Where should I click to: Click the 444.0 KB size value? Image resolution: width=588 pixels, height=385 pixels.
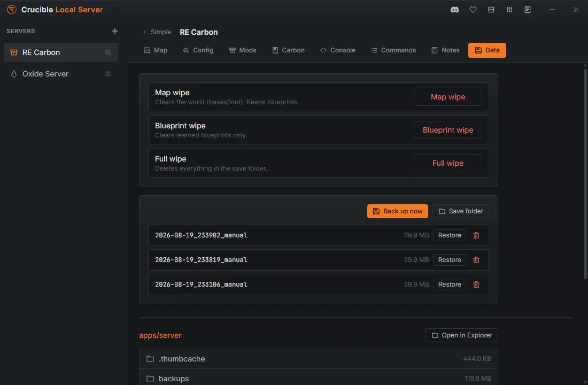pos(477,359)
